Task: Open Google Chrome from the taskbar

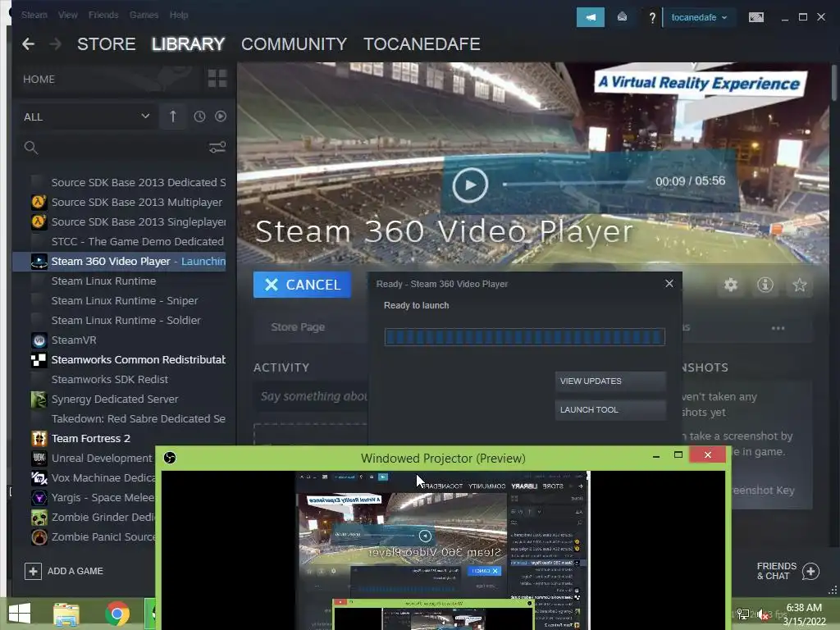Action: pos(116,614)
